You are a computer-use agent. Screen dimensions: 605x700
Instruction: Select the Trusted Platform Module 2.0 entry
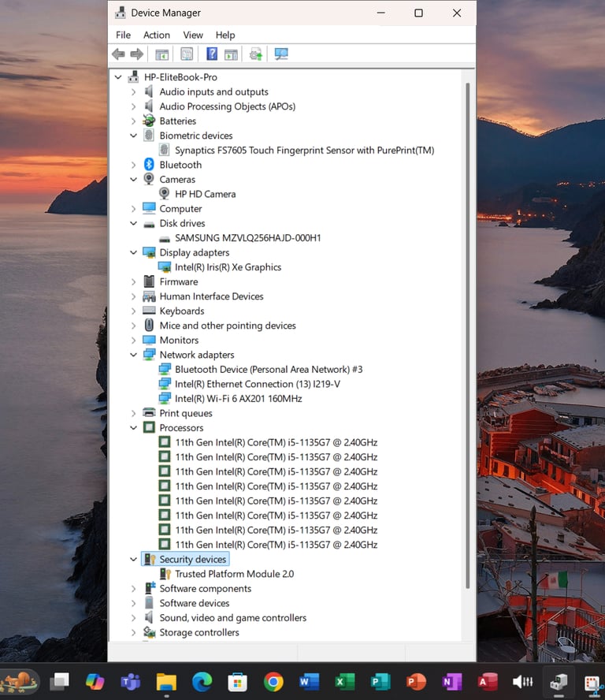[234, 574]
